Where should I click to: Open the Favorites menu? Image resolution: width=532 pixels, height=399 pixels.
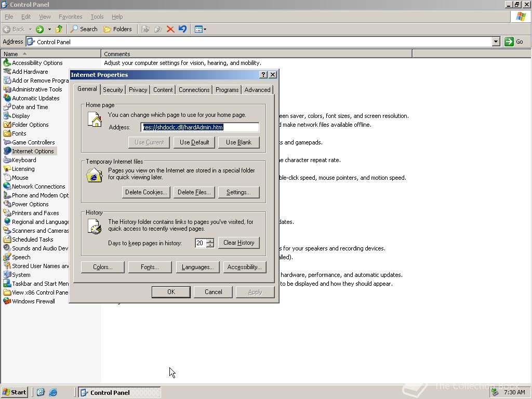[70, 17]
